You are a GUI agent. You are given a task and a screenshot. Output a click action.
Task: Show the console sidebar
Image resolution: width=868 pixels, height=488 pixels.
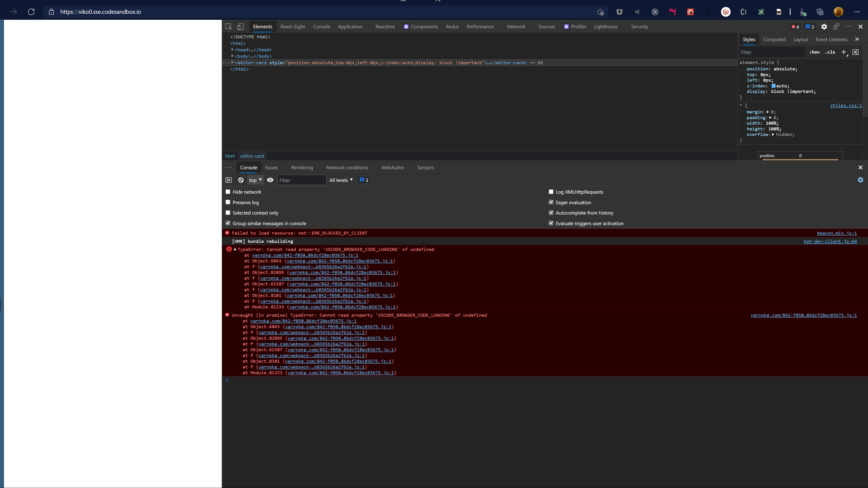pyautogui.click(x=229, y=180)
